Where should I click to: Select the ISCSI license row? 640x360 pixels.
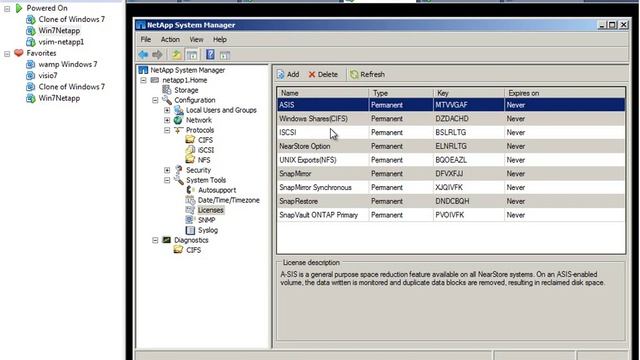451,132
